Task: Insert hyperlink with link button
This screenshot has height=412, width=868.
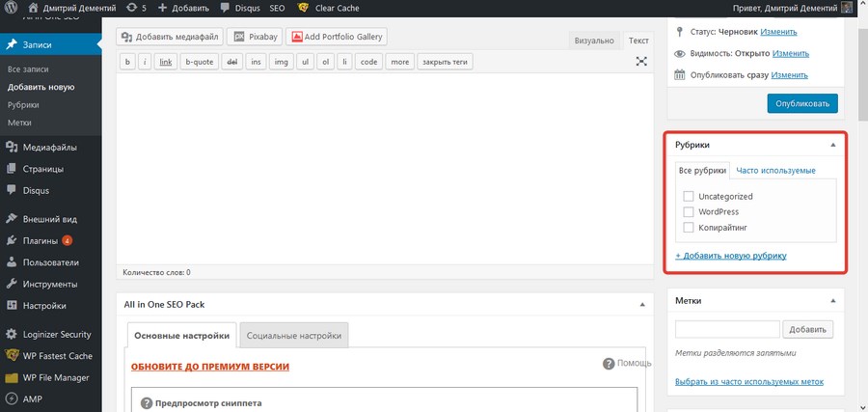Action: (x=166, y=62)
